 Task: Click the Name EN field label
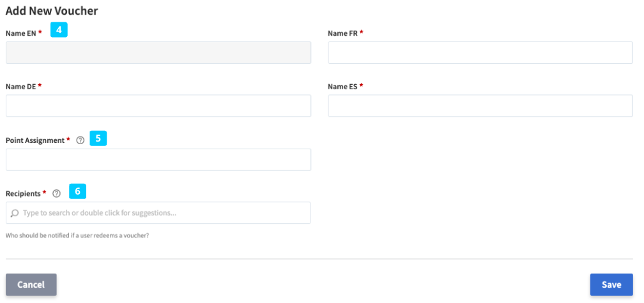[21, 33]
